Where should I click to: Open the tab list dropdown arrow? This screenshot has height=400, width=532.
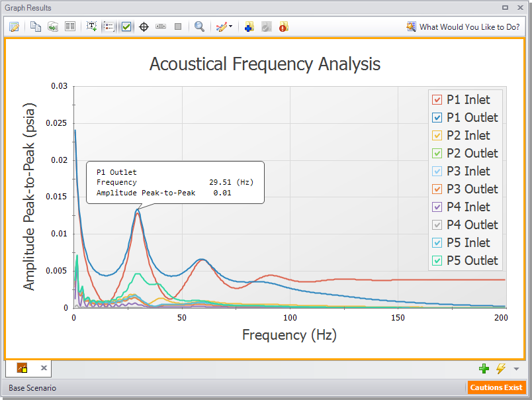[516, 369]
